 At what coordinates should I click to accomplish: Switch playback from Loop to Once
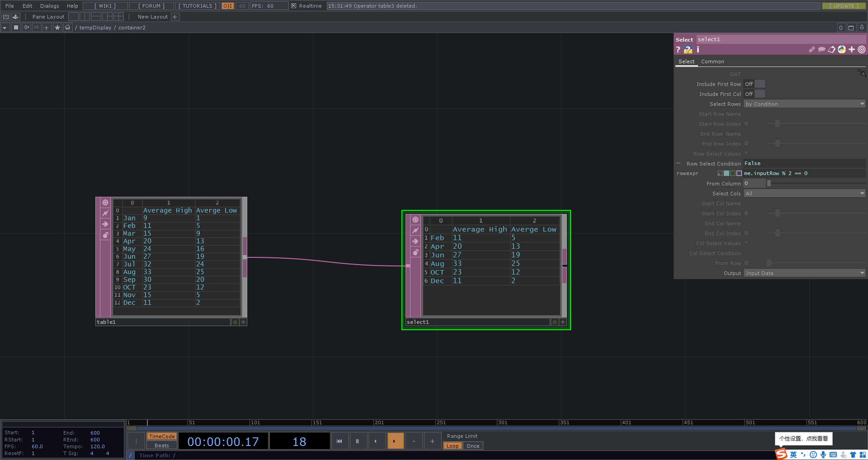(x=472, y=446)
